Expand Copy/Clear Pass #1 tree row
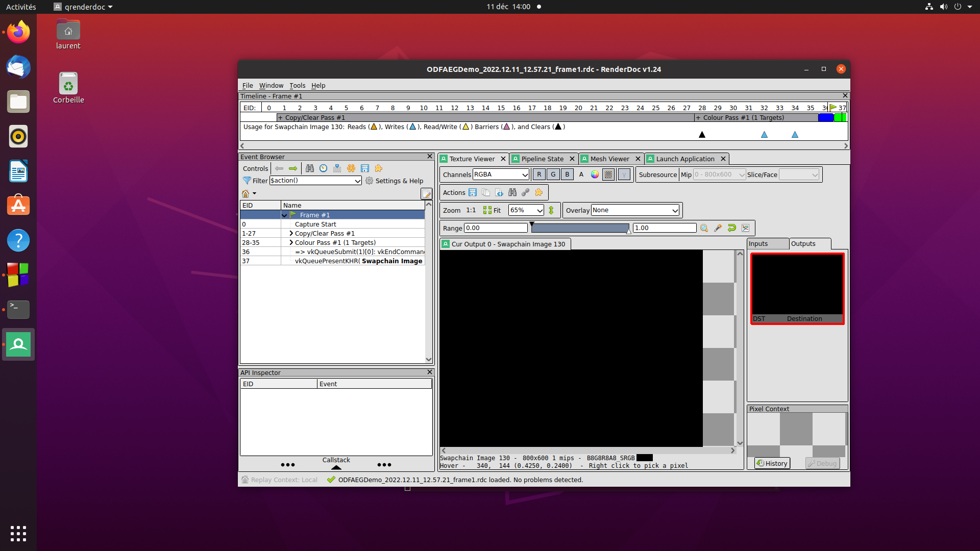This screenshot has height=551, width=980. click(x=291, y=233)
